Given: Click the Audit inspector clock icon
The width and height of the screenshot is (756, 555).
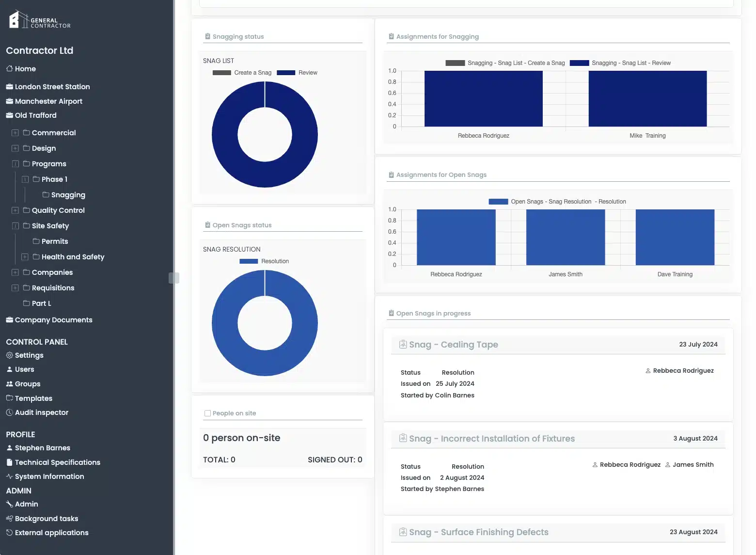Looking at the screenshot, I should coord(9,412).
